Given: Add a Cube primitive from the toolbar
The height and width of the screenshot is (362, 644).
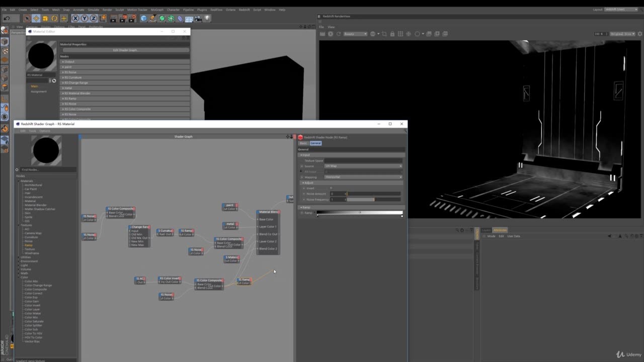Looking at the screenshot, I should (143, 18).
